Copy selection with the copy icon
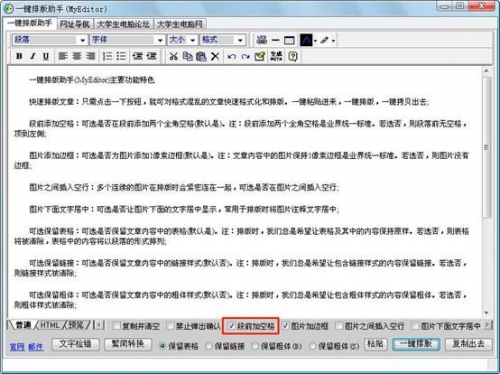This screenshot has width=500, height=374. pos(188,56)
